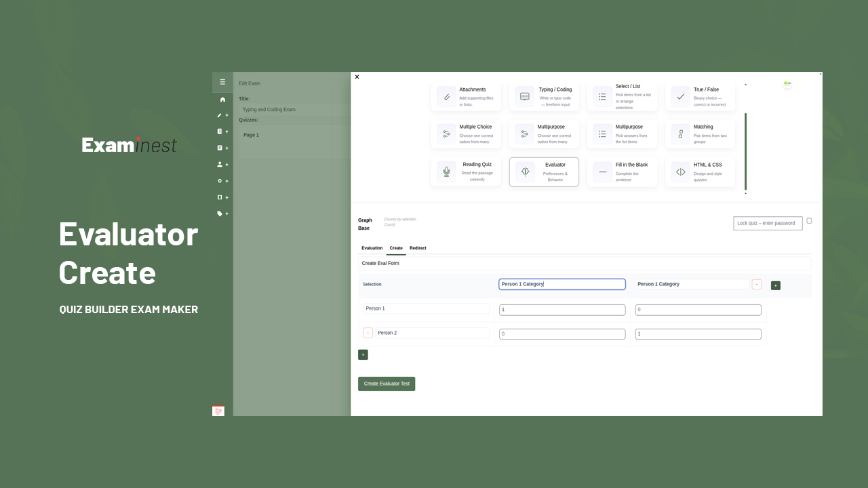868x488 pixels.
Task: Select Page 1 in the Edit Exam quizzes list
Action: click(252, 135)
